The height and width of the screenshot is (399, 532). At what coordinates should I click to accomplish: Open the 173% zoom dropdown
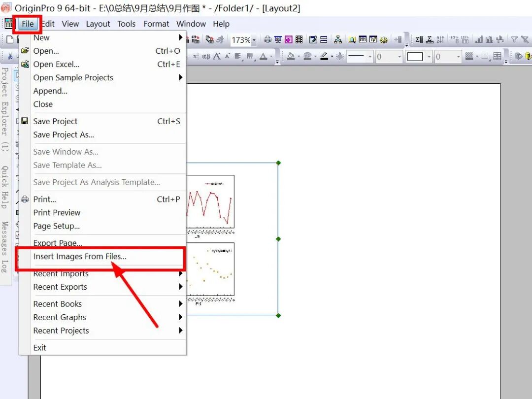click(x=254, y=40)
